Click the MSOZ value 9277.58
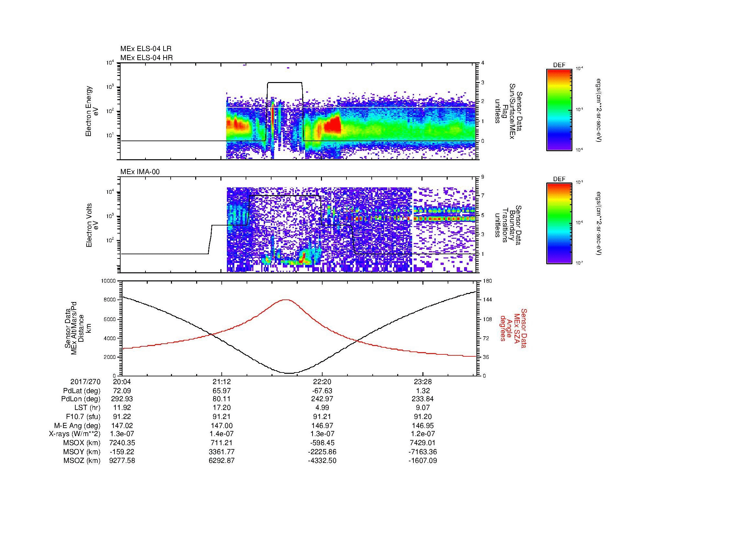The image size is (756, 534). 122,461
